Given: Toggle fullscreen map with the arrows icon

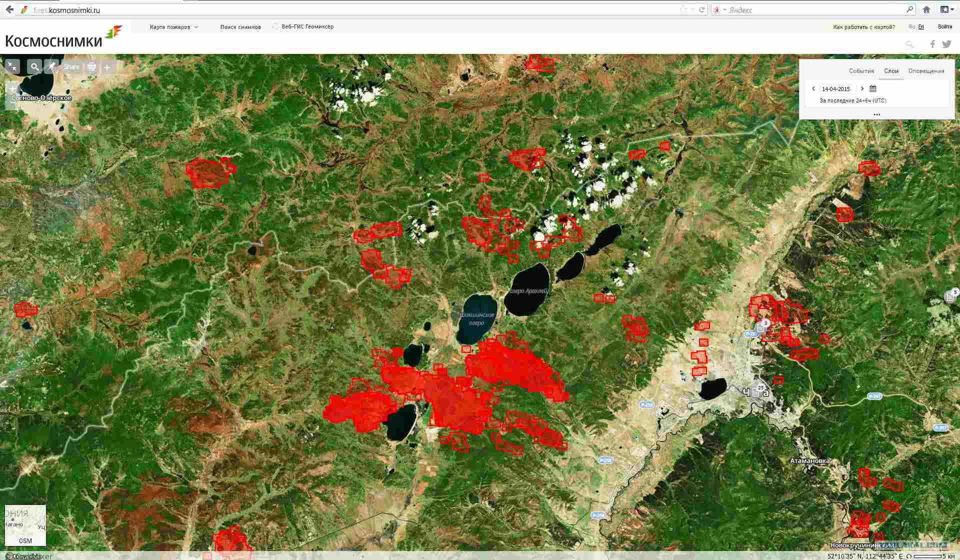Looking at the screenshot, I should (x=12, y=66).
